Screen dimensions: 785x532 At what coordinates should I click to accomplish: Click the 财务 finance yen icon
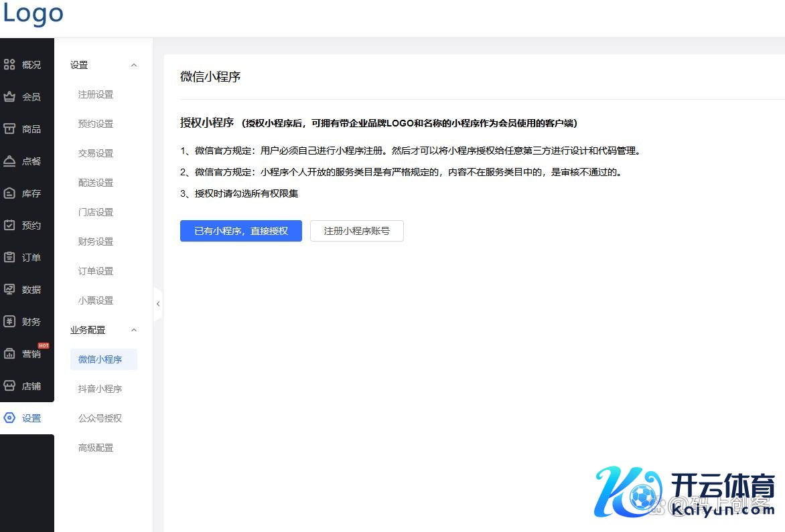pos(9,322)
